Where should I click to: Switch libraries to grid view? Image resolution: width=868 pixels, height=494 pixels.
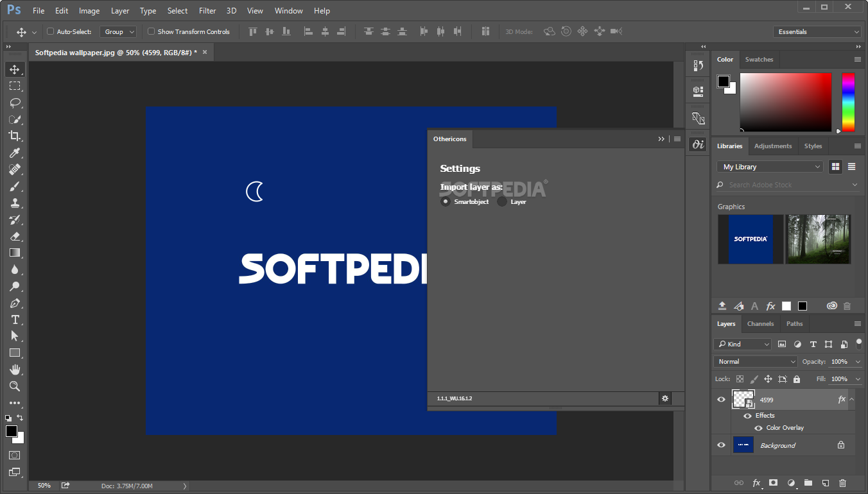(835, 167)
